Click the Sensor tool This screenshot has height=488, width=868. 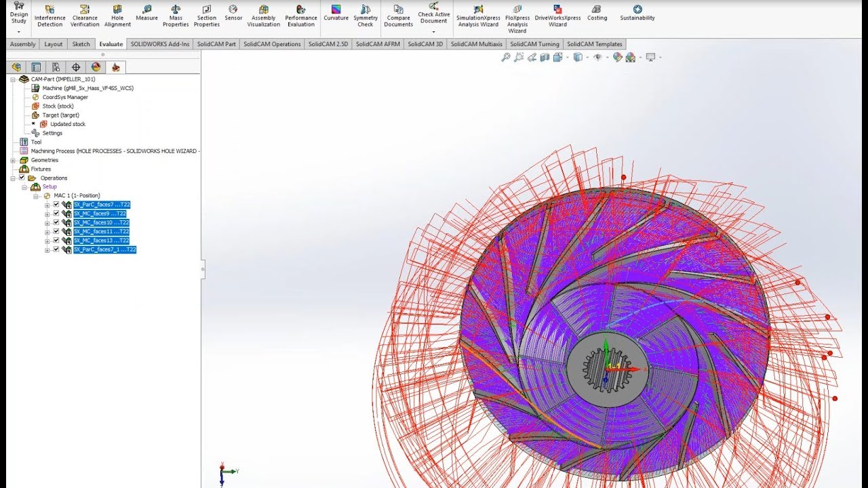pyautogui.click(x=233, y=13)
